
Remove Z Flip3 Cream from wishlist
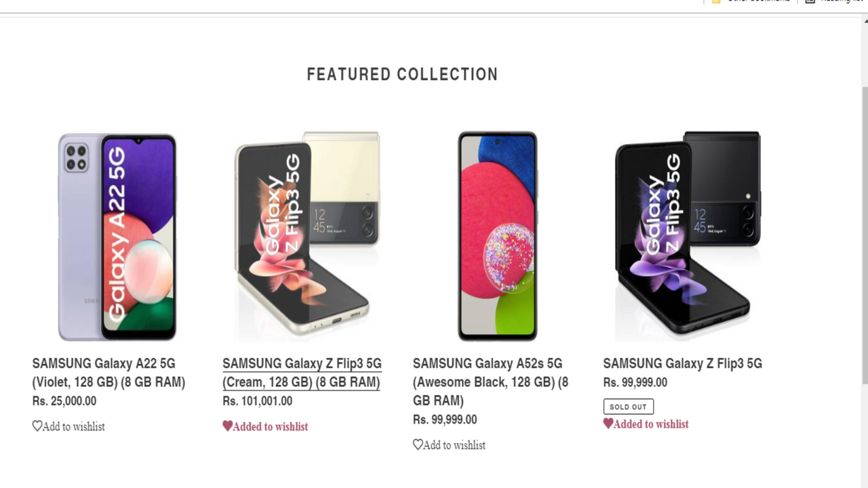[265, 426]
